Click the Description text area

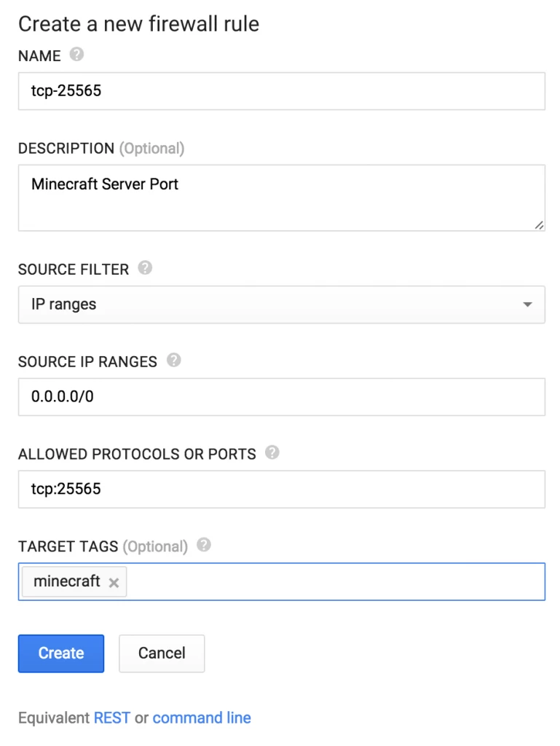point(281,198)
